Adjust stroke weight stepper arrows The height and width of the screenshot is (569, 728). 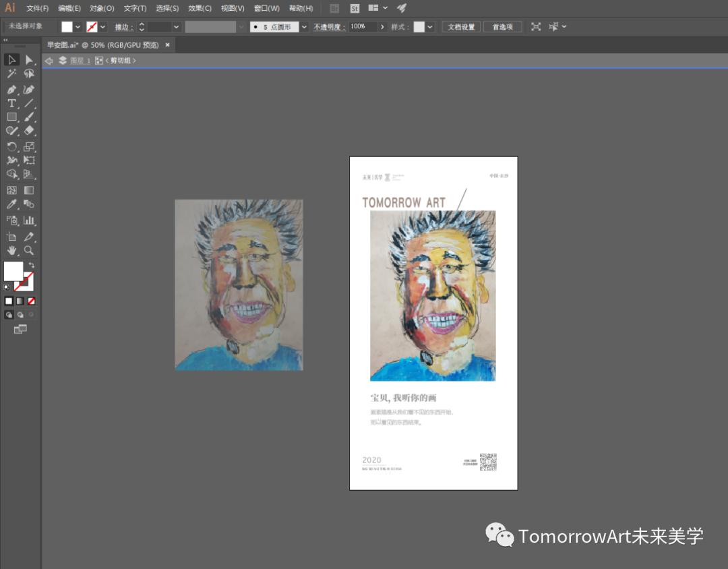pos(142,27)
